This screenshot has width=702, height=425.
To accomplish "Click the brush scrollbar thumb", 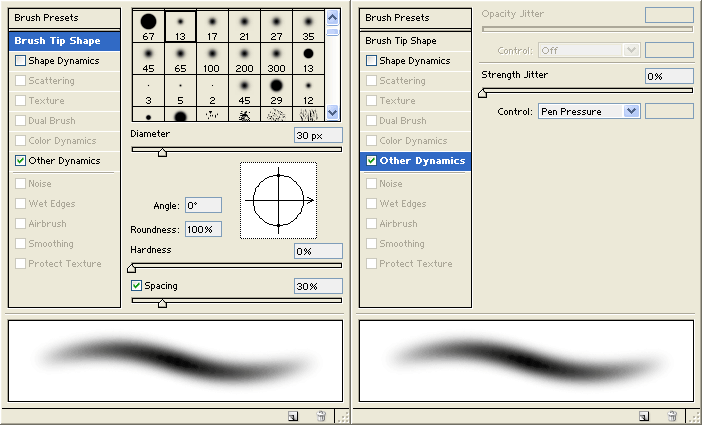I will 332,32.
